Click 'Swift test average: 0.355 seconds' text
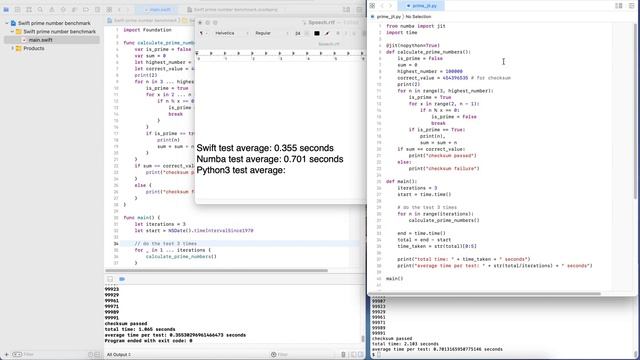Screen dimensions: 640x360 click(x=265, y=148)
